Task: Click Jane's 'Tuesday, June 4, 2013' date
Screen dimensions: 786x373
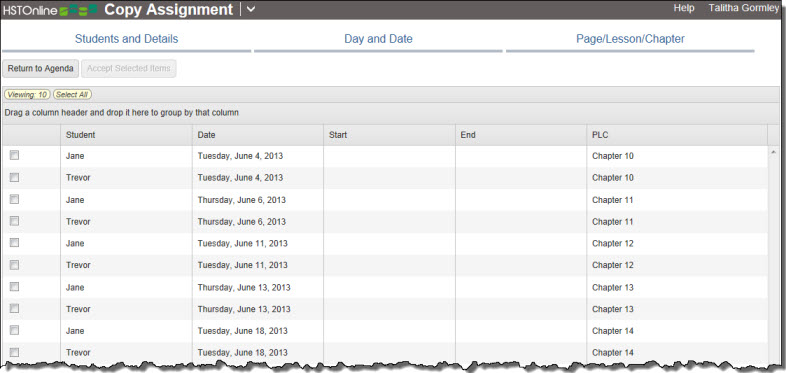Action: [240, 156]
